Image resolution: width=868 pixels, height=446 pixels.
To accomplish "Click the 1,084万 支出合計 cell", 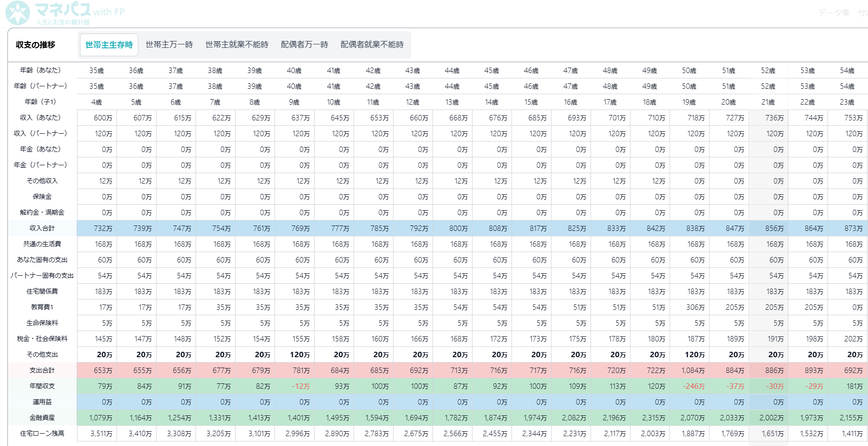I will tap(693, 371).
